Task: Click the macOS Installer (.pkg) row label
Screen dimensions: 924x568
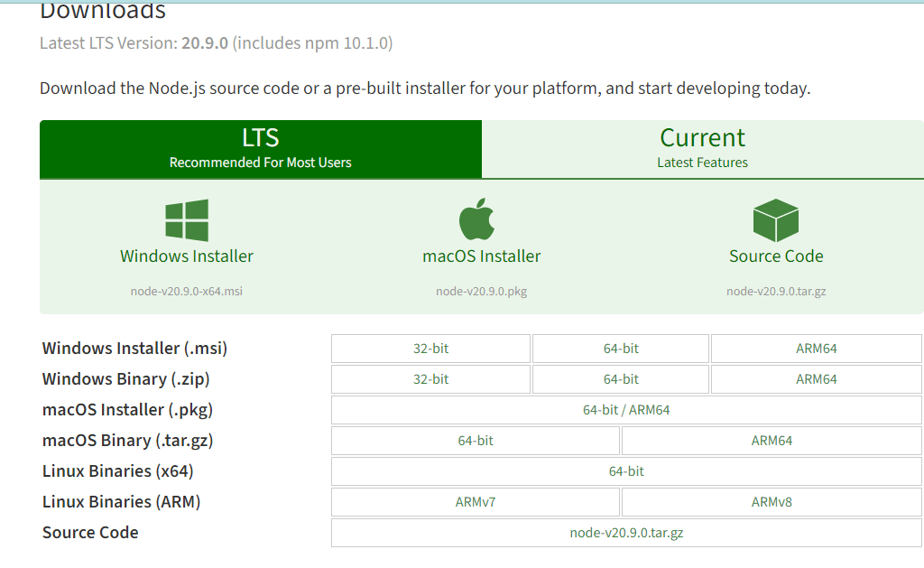Action: tap(127, 409)
